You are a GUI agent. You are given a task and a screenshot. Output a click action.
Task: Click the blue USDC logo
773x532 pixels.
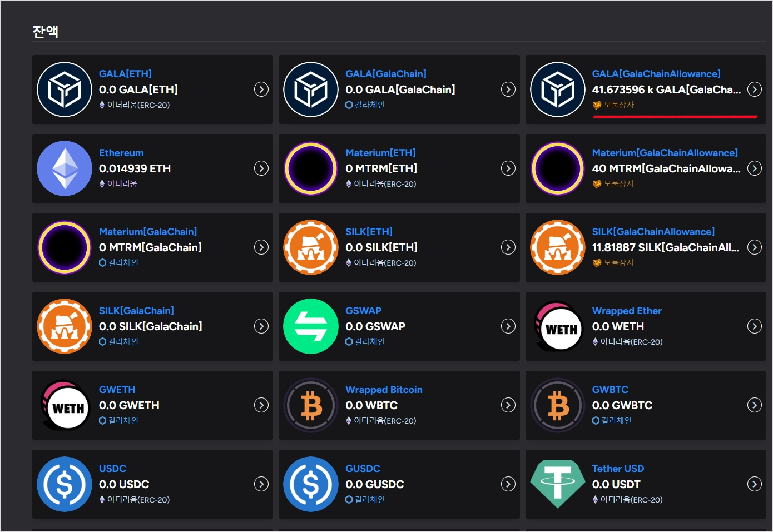point(65,484)
